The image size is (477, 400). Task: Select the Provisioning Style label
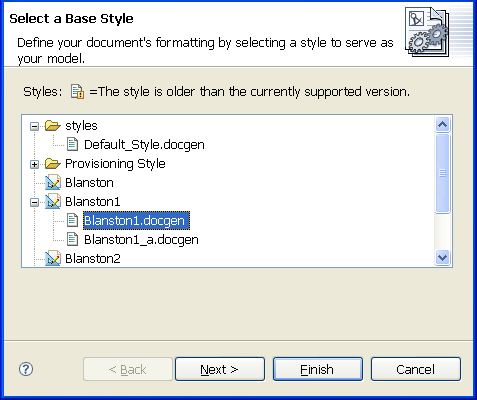(115, 164)
